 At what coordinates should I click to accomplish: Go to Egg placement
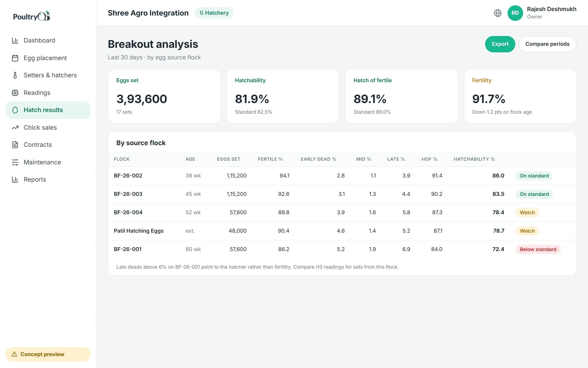coord(48,58)
